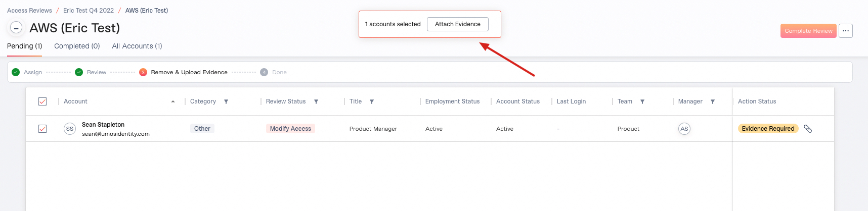Screen dimensions: 868x211
Task: Click the green check icon for Assign step
Action: [16, 72]
